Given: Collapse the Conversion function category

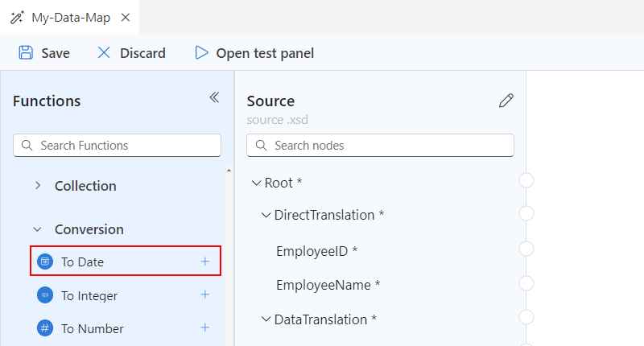Looking at the screenshot, I should [x=38, y=229].
